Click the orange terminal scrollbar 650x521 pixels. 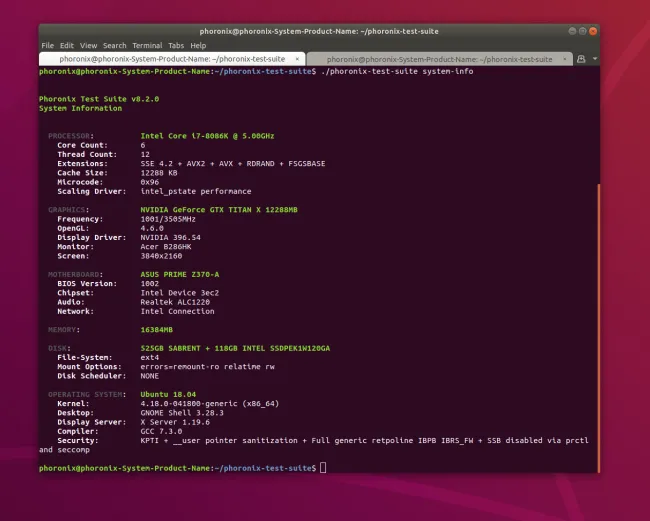pos(599,328)
